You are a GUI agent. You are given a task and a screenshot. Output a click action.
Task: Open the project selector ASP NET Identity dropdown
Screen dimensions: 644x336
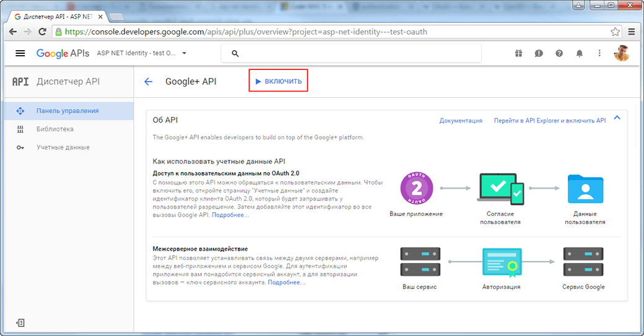pos(142,53)
